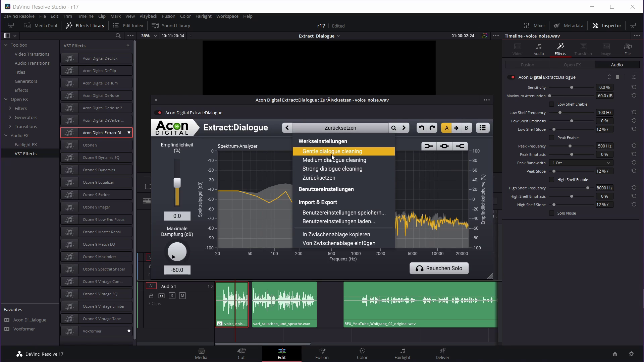Toggle plugin window bypass red switch
The width and height of the screenshot is (644, 362).
[x=158, y=113]
